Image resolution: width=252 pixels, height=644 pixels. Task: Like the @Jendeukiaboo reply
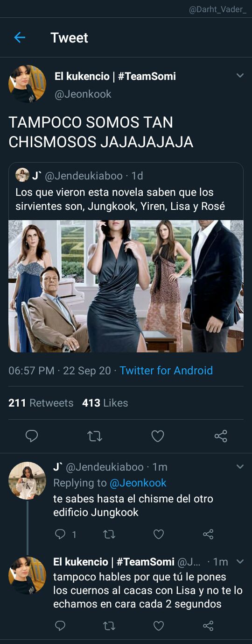[x=159, y=534]
